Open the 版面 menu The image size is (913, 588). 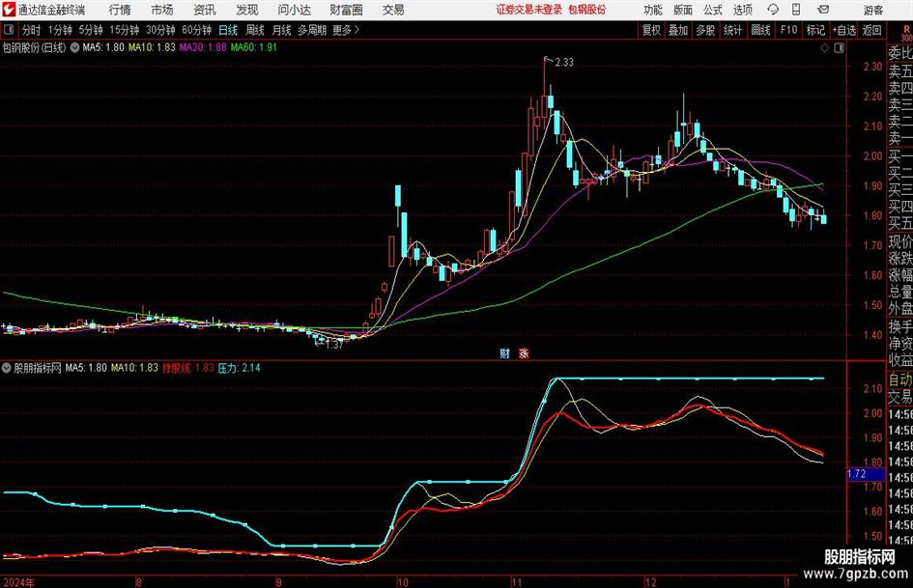coord(682,10)
